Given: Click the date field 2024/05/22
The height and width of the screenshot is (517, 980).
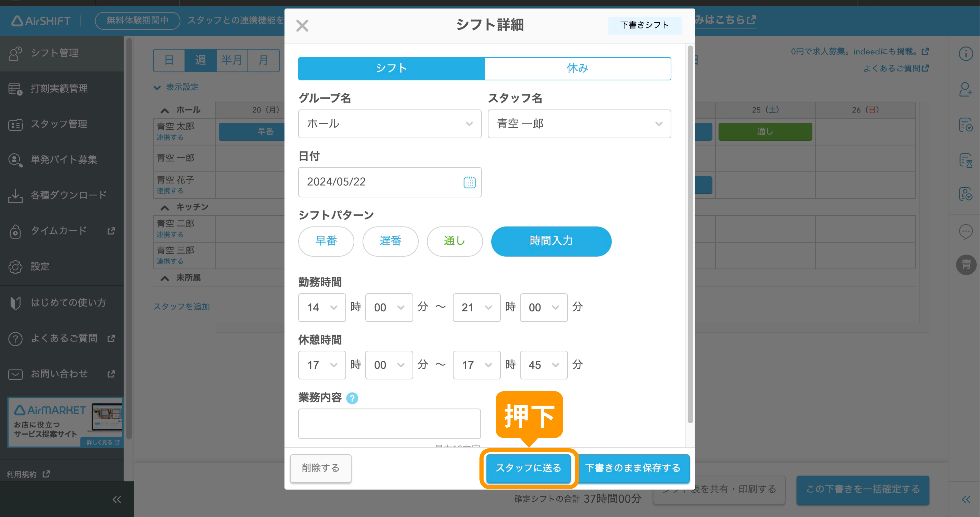Looking at the screenshot, I should (x=390, y=182).
